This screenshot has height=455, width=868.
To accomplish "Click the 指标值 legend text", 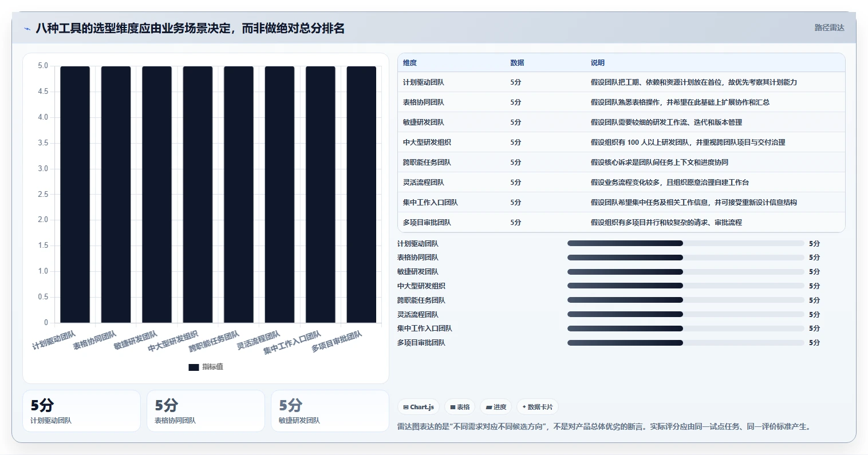I will coord(212,367).
